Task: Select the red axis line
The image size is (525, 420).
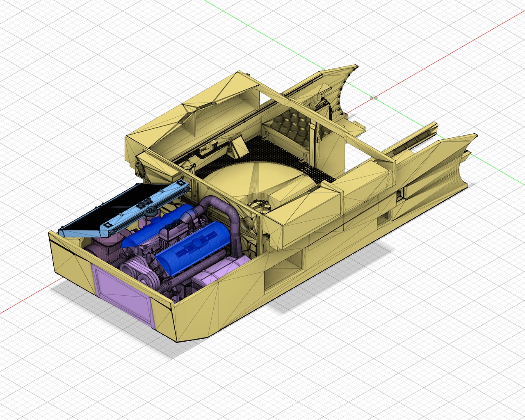Action: 451,53
